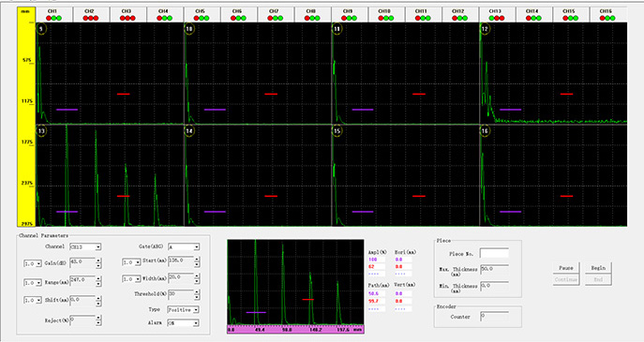The width and height of the screenshot is (644, 342).
Task: Click the Begin button
Action: click(x=598, y=268)
